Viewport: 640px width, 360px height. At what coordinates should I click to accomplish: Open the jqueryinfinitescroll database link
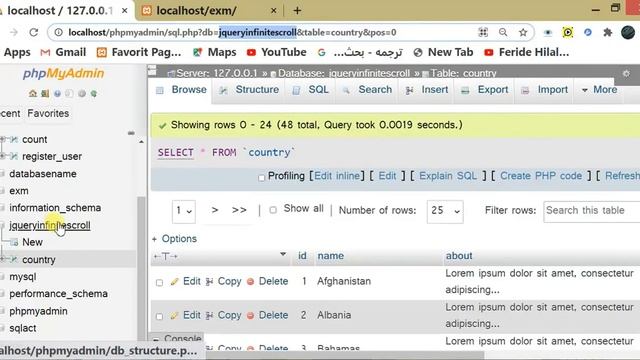50,225
